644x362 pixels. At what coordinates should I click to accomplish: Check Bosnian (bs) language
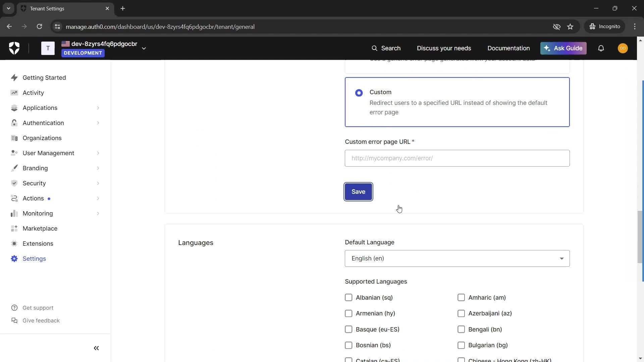coord(348,345)
